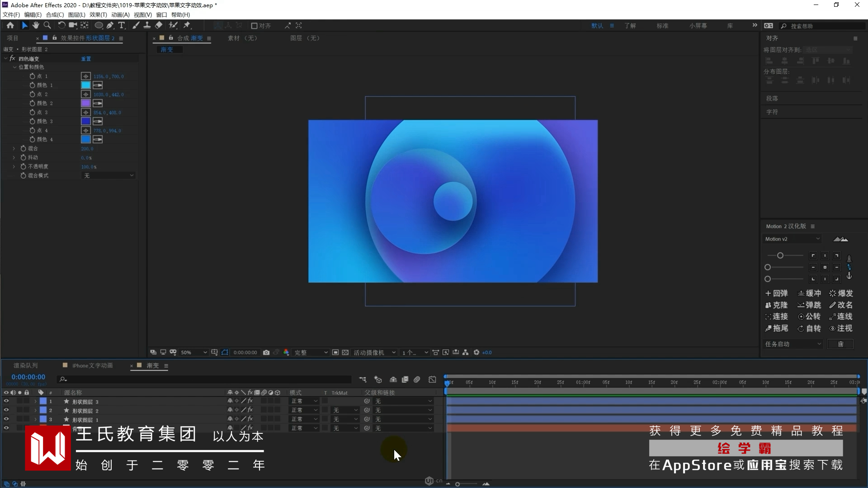Select the Hand tool
868x488 pixels.
tap(36, 25)
